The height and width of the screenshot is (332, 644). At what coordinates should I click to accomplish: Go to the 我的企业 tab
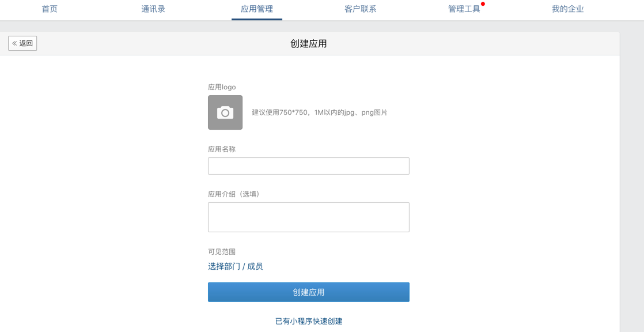(x=567, y=9)
